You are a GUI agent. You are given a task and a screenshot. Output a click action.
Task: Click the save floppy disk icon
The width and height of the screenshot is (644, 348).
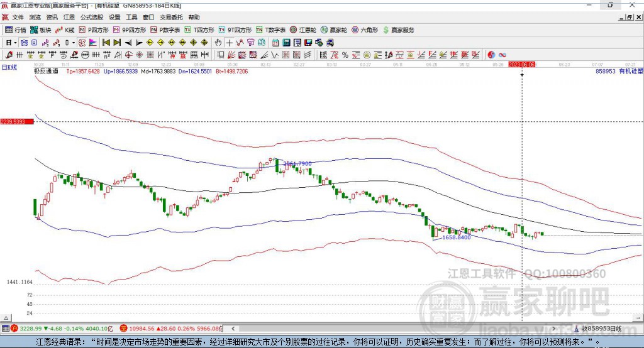pyautogui.click(x=308, y=43)
